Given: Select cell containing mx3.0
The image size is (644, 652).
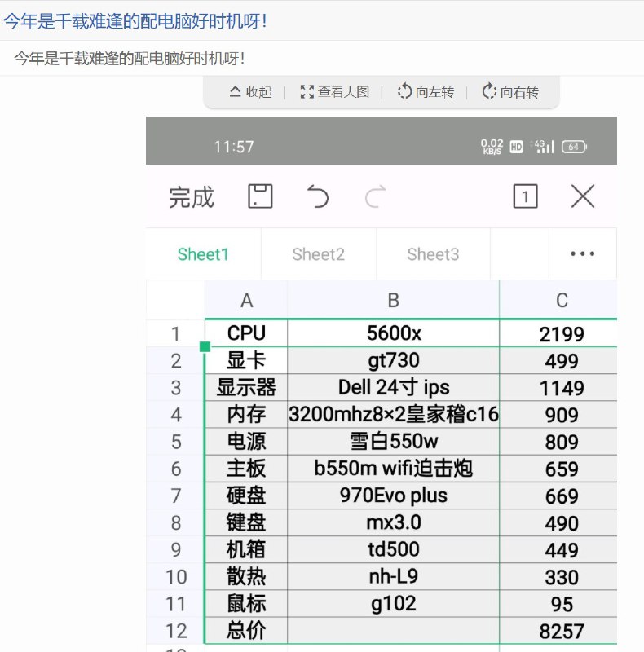Looking at the screenshot, I should (393, 522).
